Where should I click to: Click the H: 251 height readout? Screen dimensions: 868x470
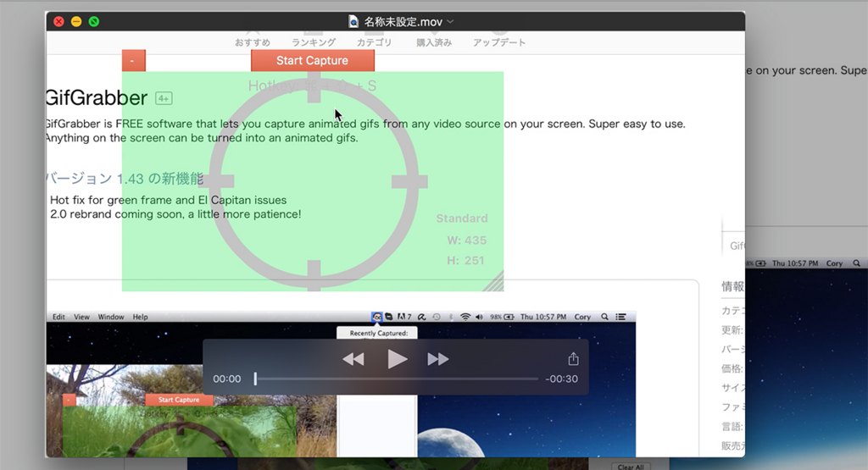tap(465, 261)
